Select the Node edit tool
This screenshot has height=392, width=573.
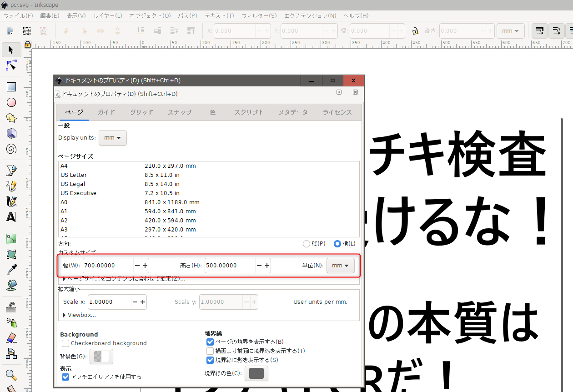pyautogui.click(x=11, y=65)
